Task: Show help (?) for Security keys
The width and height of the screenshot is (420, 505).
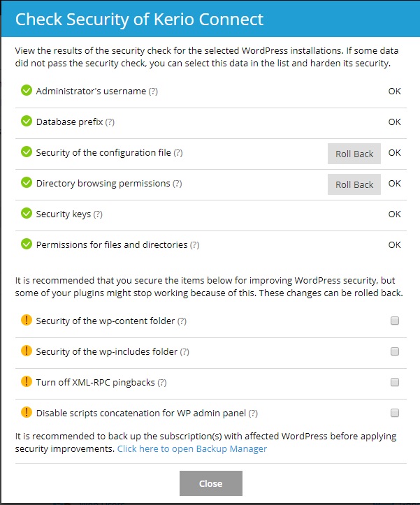Action: pyautogui.click(x=98, y=214)
